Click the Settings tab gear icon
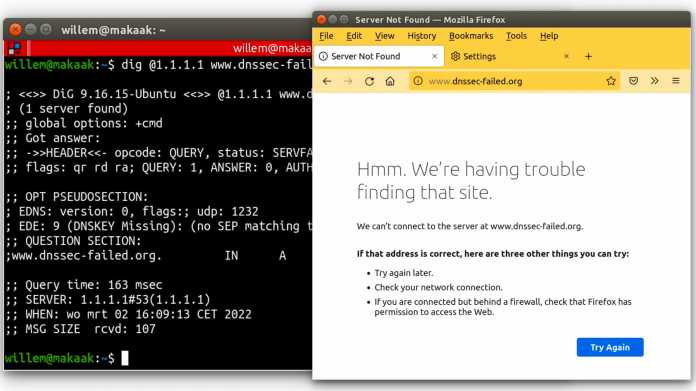 [x=455, y=56]
